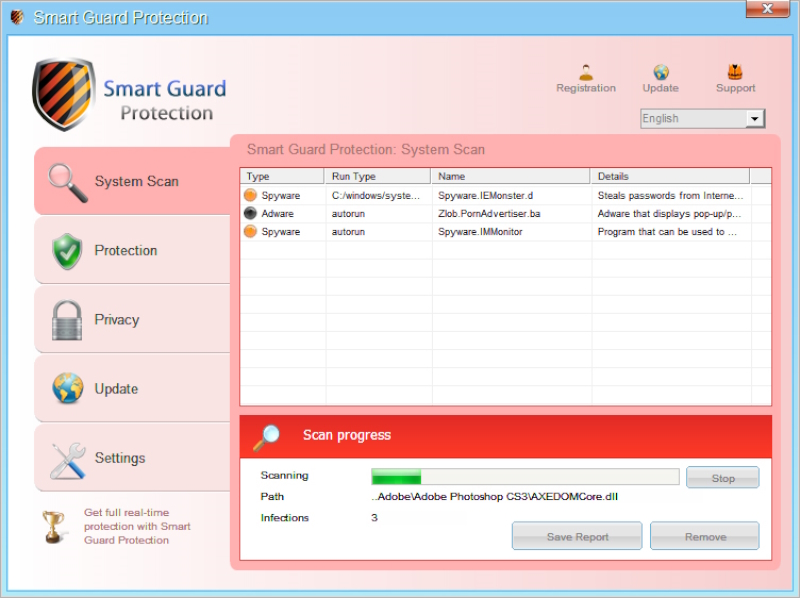800x598 pixels.
Task: Select the Zlob.PornAdvertiser.ba adware row
Action: point(489,214)
